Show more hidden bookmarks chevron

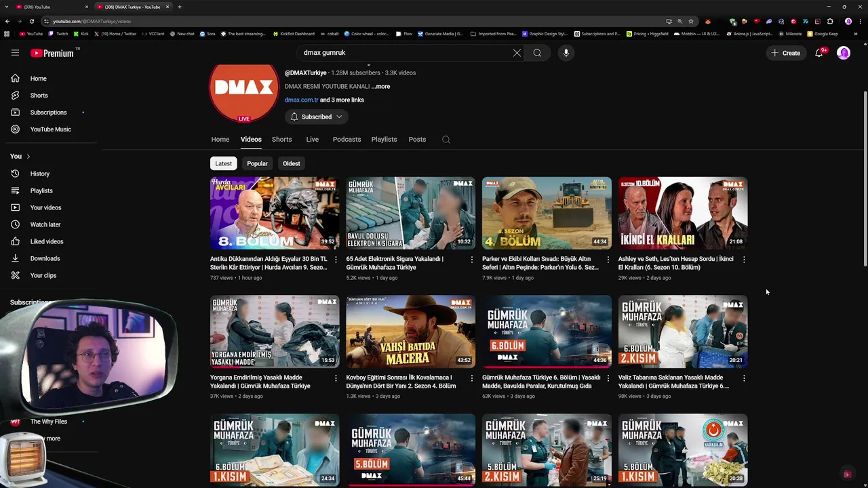[x=856, y=33]
